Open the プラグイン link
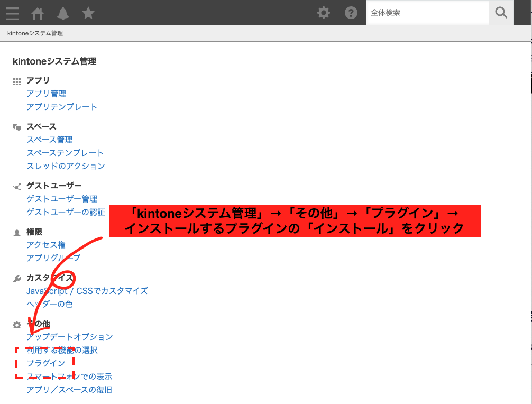Image resolution: width=532 pixels, height=404 pixels. click(46, 363)
